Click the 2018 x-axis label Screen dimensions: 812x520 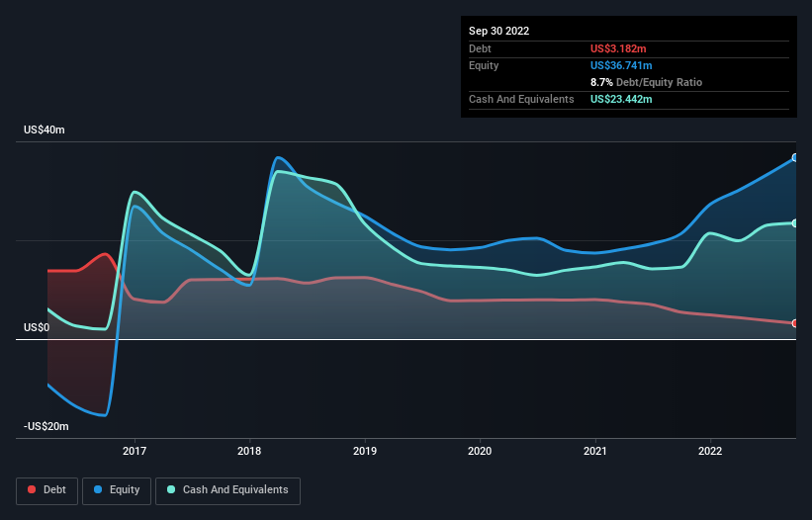click(x=249, y=451)
